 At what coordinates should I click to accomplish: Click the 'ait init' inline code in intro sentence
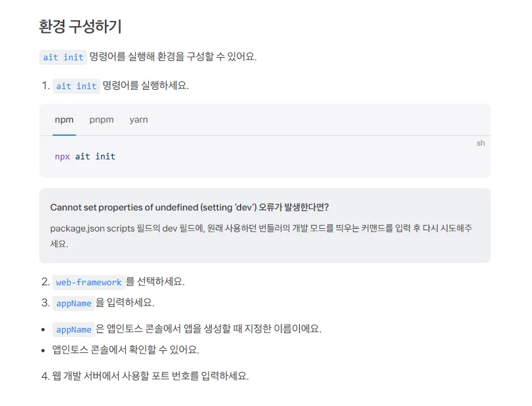point(63,57)
